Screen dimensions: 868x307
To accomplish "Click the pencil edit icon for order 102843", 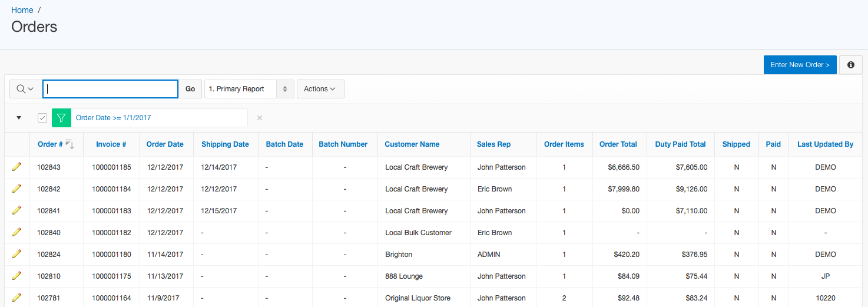I will tap(16, 167).
